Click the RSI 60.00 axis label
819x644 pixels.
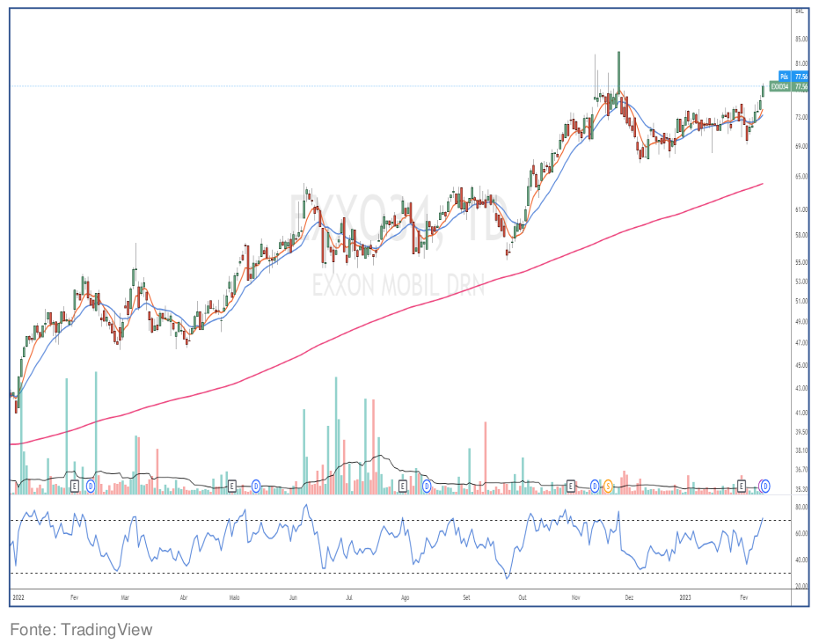[801, 533]
